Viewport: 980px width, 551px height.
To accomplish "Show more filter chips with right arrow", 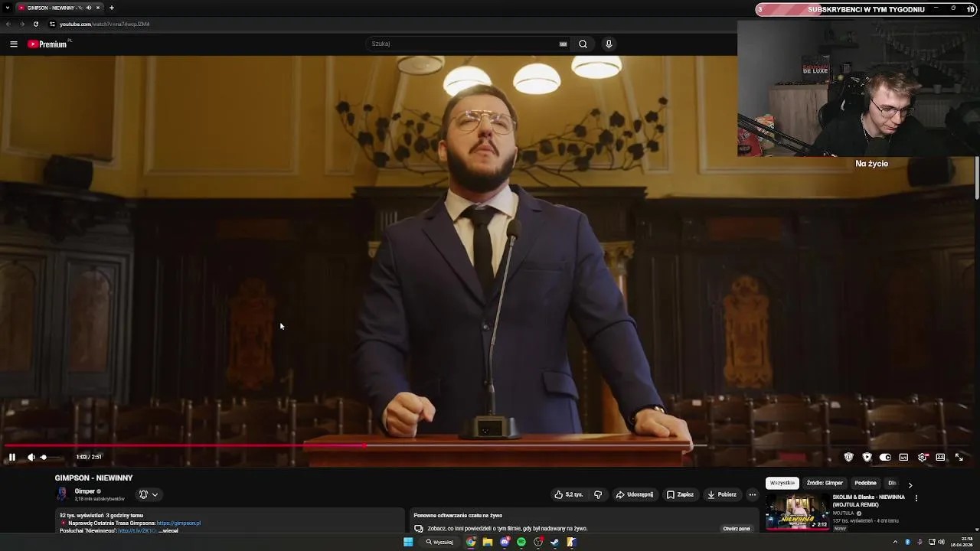I will (910, 484).
